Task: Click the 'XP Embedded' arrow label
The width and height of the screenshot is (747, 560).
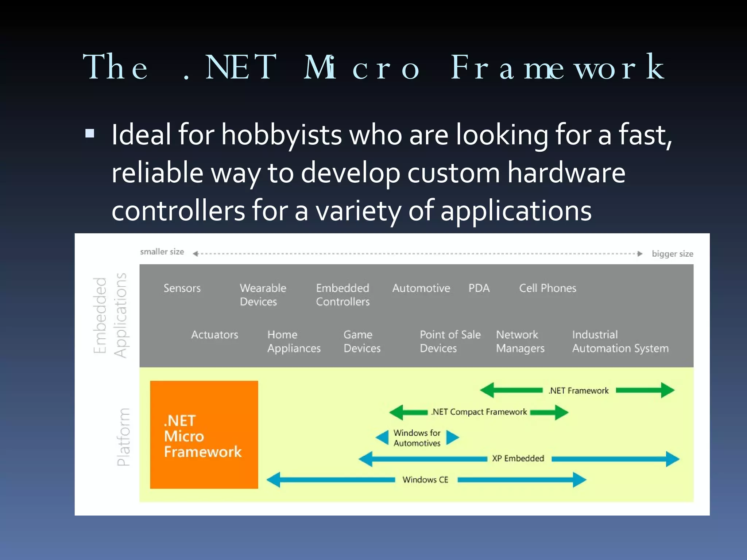Action: 518,458
